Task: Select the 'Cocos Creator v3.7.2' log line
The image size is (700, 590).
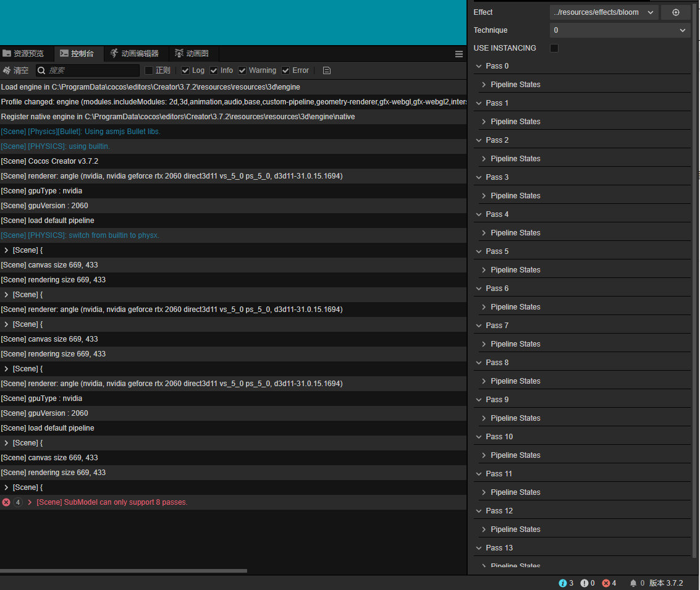Action: (233, 161)
